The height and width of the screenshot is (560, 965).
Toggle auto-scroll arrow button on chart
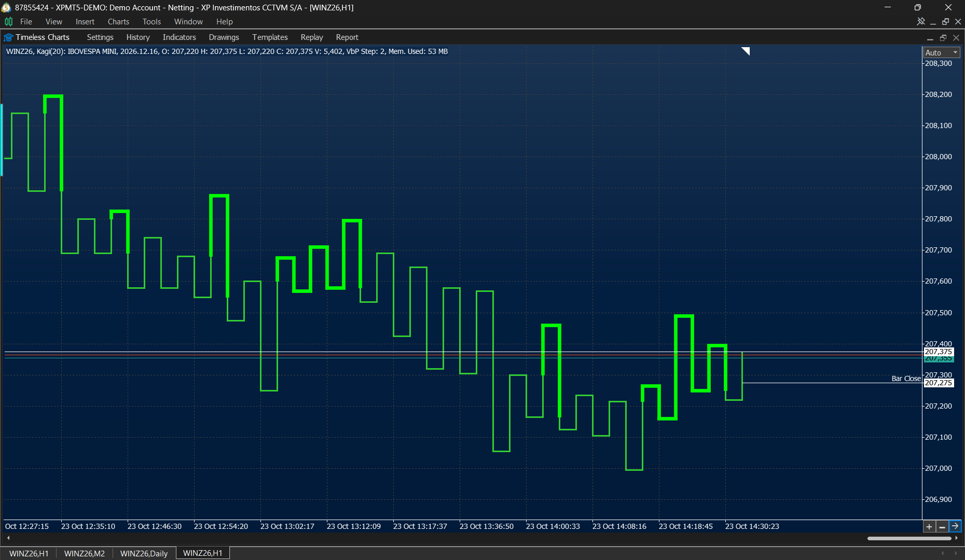click(x=955, y=526)
